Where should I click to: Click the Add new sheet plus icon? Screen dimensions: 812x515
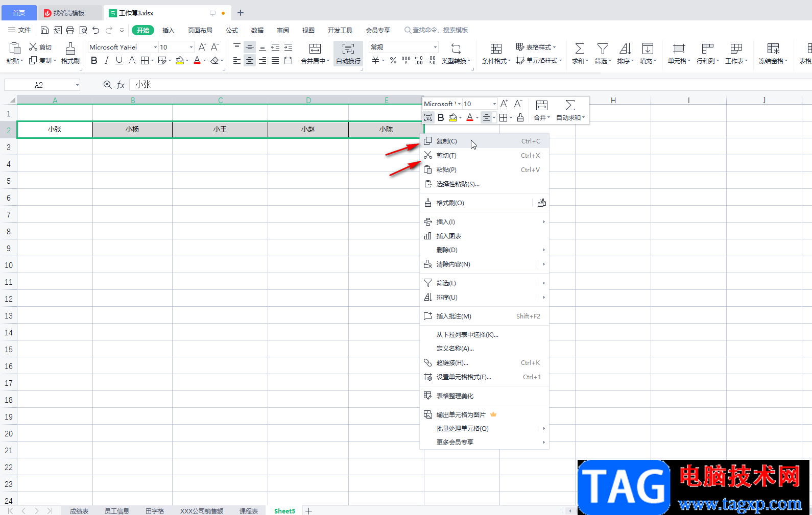coord(308,511)
